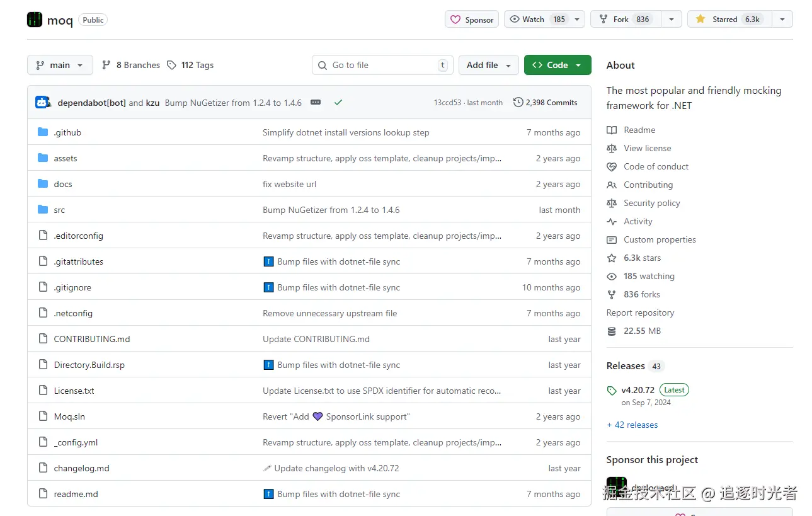The width and height of the screenshot is (812, 516).
Task: Click the Sponsor heart button
Action: pyautogui.click(x=472, y=20)
